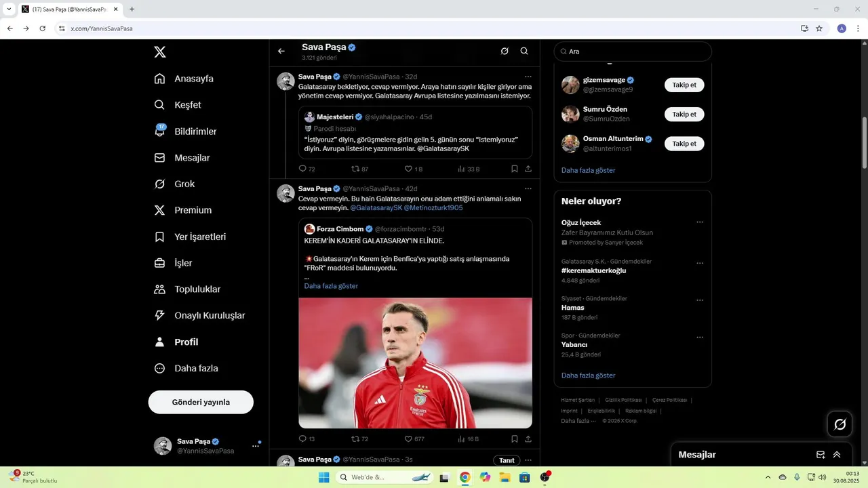Click the X logo in sidebar
The width and height of the screenshot is (868, 488).
(159, 52)
